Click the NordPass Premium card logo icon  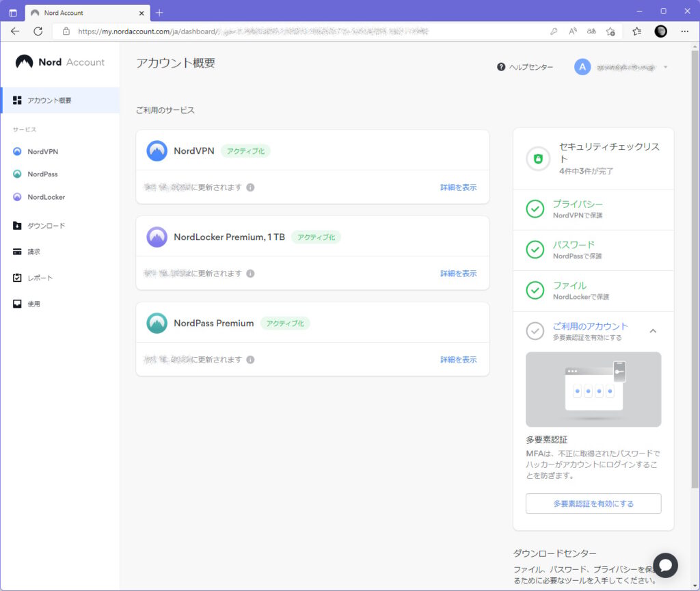tap(157, 323)
